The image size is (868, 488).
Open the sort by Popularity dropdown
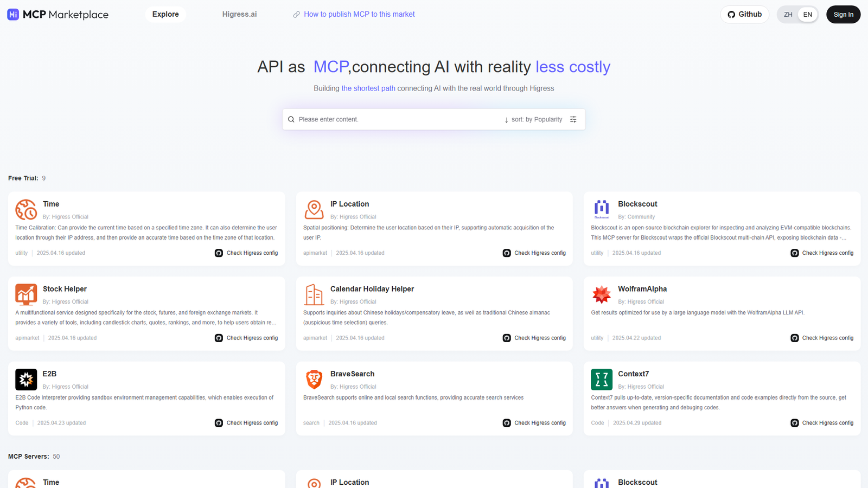pos(533,119)
